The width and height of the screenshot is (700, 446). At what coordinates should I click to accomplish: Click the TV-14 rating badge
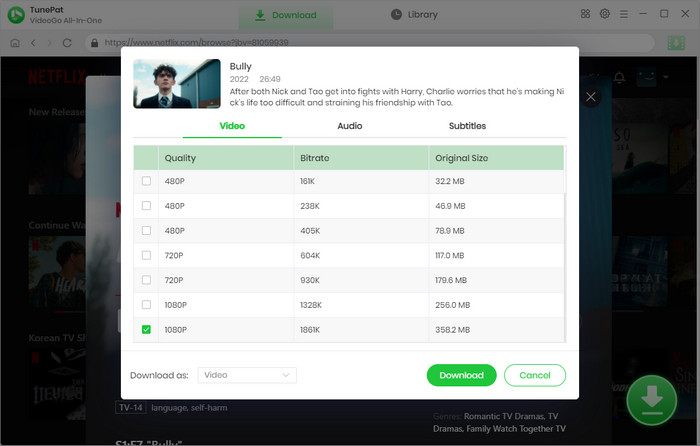coord(131,408)
